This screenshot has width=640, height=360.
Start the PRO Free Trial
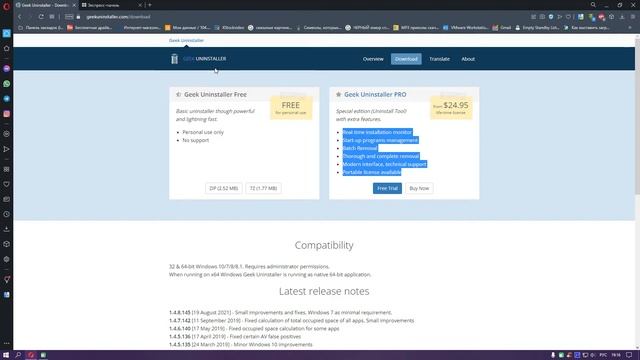tap(387, 188)
